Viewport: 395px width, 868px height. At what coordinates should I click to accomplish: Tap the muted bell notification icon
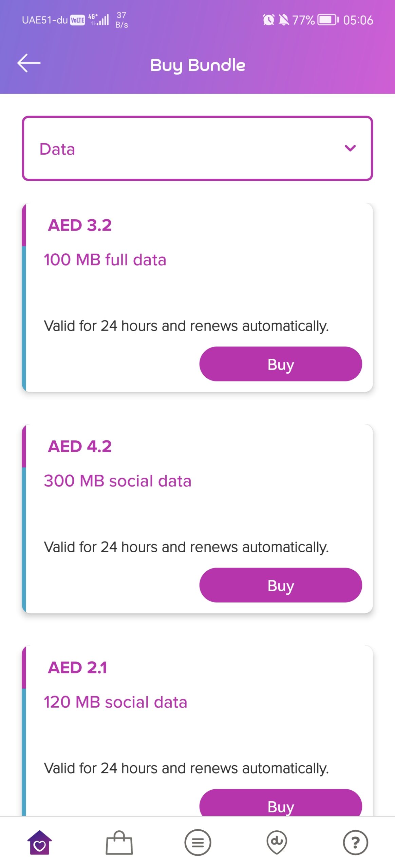click(x=284, y=20)
